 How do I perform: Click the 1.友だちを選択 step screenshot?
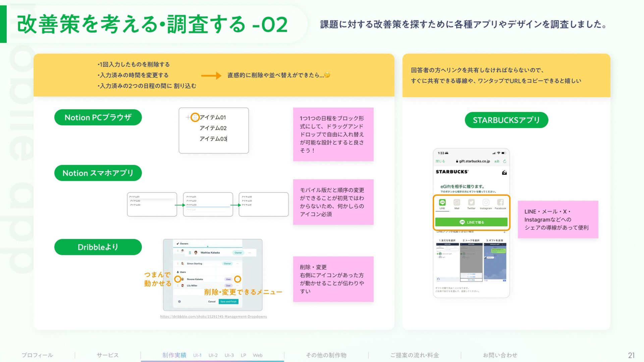point(447,262)
